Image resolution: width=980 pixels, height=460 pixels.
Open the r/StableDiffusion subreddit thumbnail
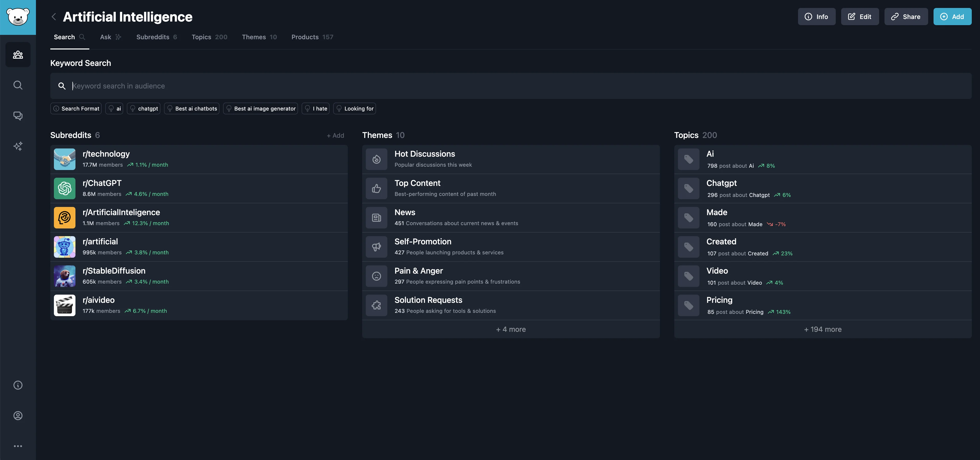pyautogui.click(x=65, y=276)
